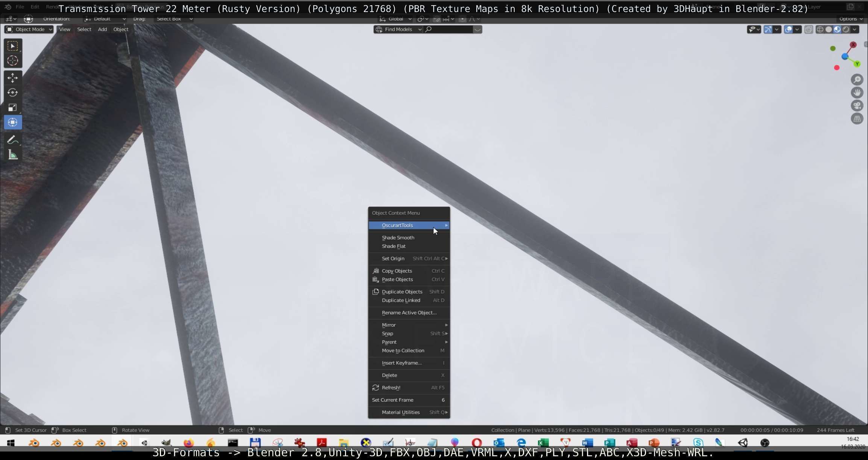Screen dimensions: 868x460
Task: Select the Rotate tool
Action: point(12,93)
